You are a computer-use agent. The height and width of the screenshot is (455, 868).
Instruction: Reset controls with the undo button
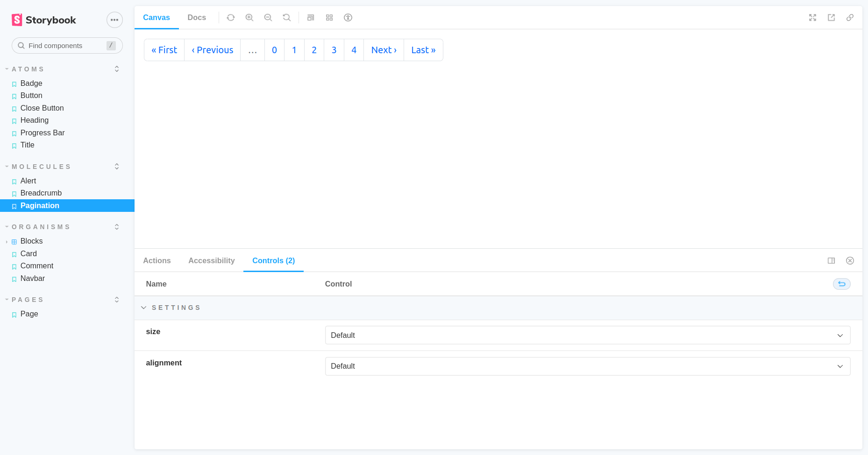(841, 284)
